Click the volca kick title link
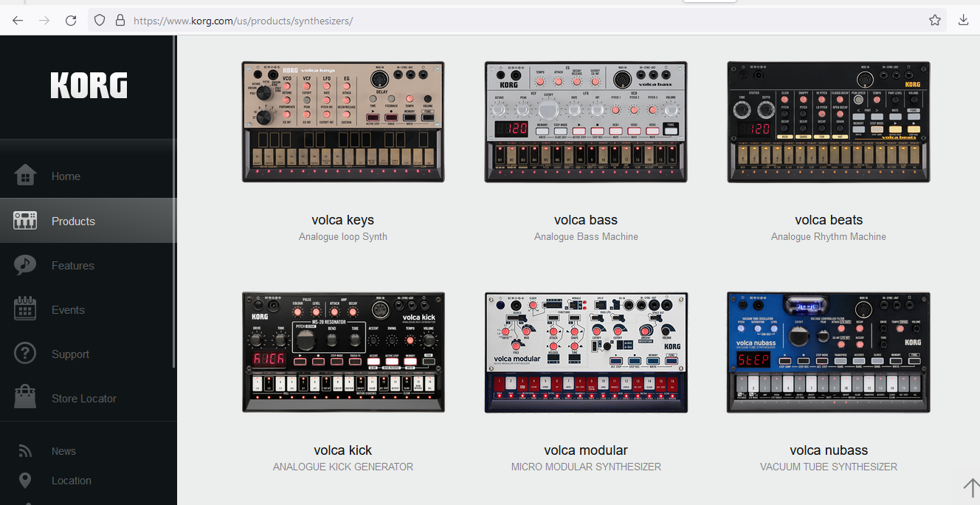 pyautogui.click(x=343, y=450)
